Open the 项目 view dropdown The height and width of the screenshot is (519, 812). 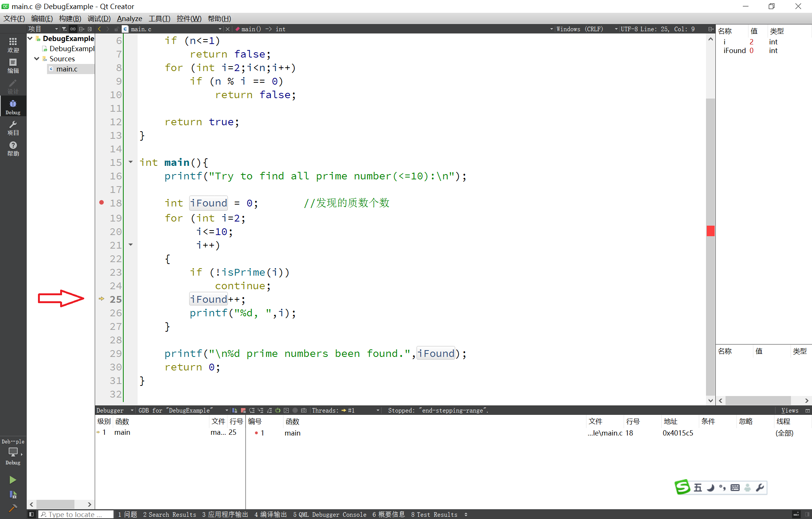tap(43, 29)
